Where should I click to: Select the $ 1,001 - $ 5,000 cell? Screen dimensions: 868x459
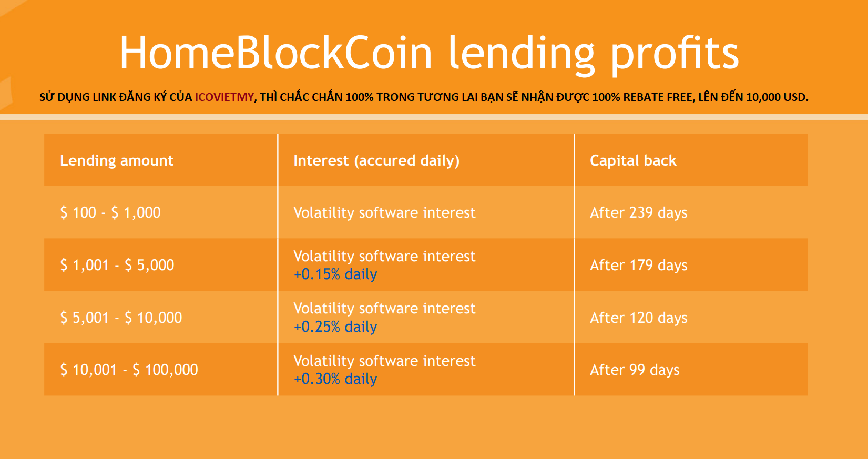click(x=117, y=265)
